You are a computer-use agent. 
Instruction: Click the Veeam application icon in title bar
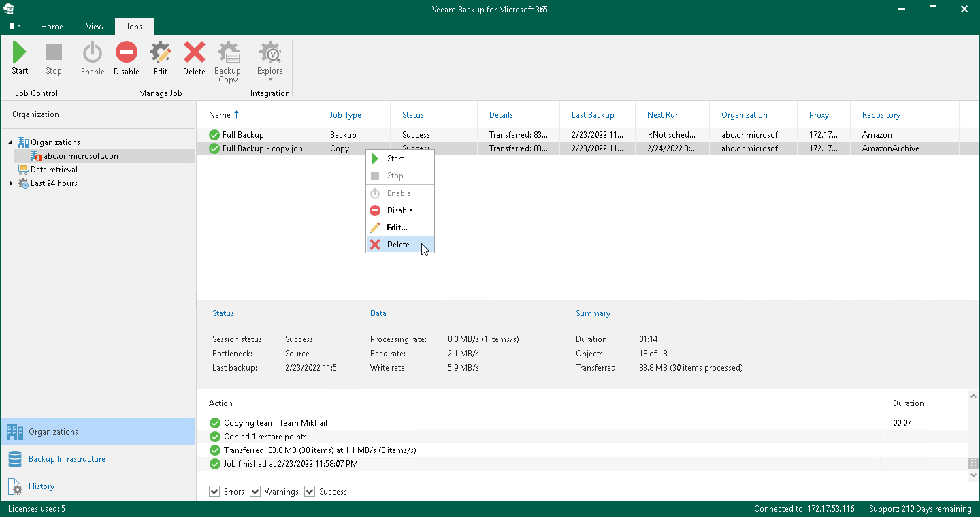click(x=10, y=10)
